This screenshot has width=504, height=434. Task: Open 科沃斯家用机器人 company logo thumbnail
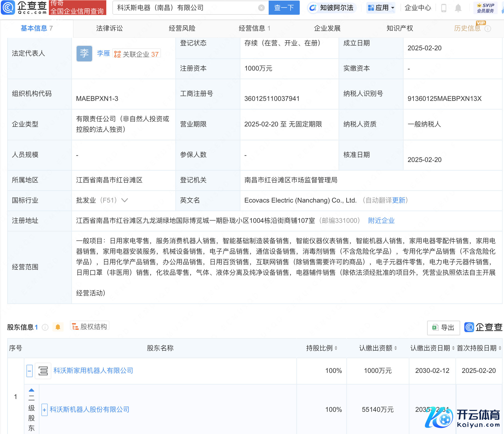coord(43,371)
